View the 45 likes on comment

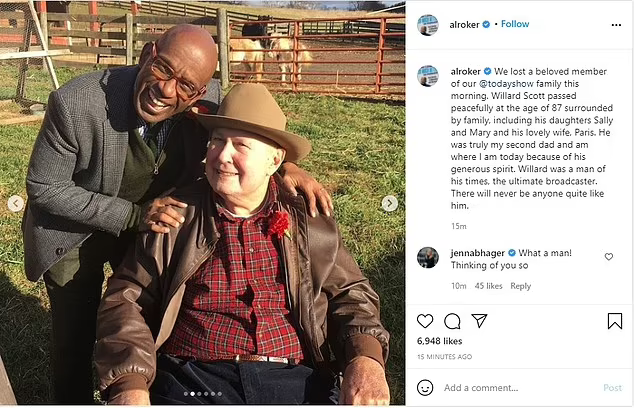(x=488, y=286)
